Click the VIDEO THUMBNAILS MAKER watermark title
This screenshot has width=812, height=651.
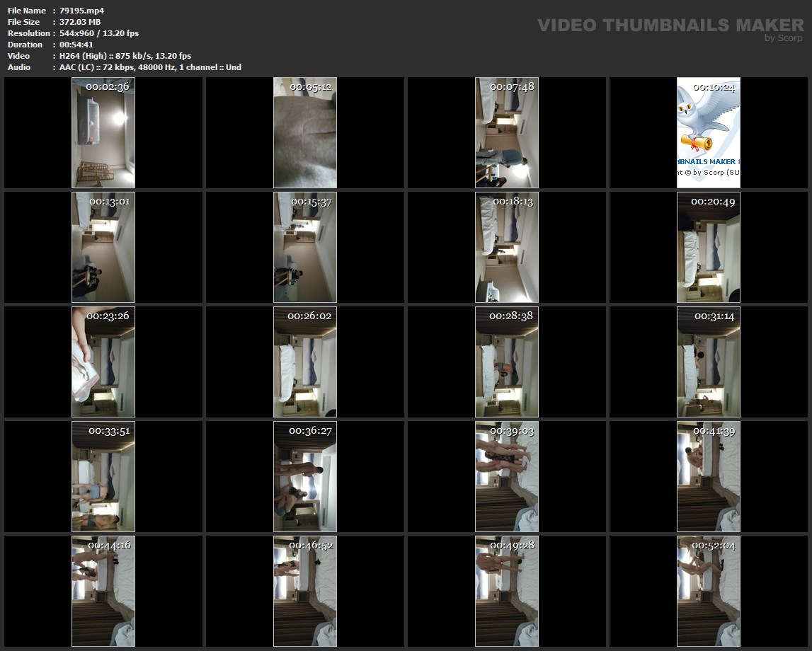[x=670, y=25]
